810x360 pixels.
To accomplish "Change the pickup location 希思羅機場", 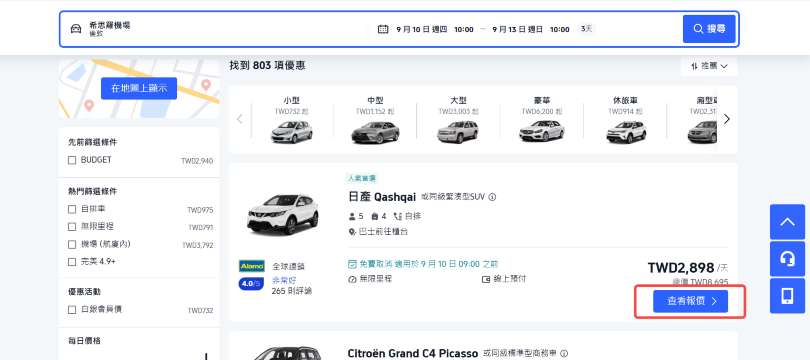I will coord(110,25).
